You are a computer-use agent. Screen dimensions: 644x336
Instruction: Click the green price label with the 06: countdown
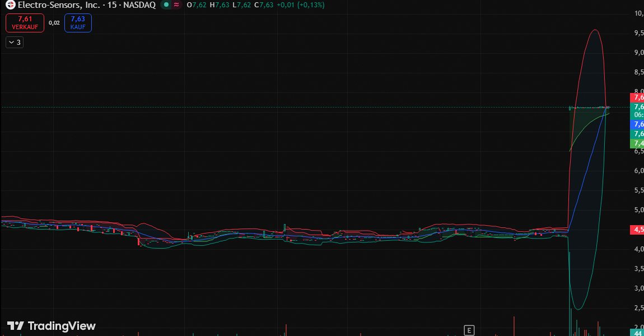click(x=637, y=110)
